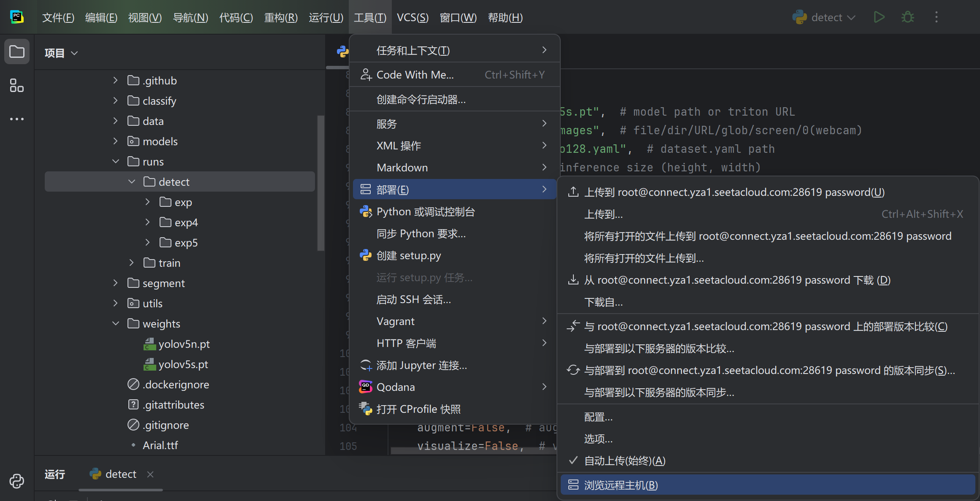Image resolution: width=980 pixels, height=501 pixels.
Task: Click the three-dot More tool windows icon
Action: click(x=17, y=119)
